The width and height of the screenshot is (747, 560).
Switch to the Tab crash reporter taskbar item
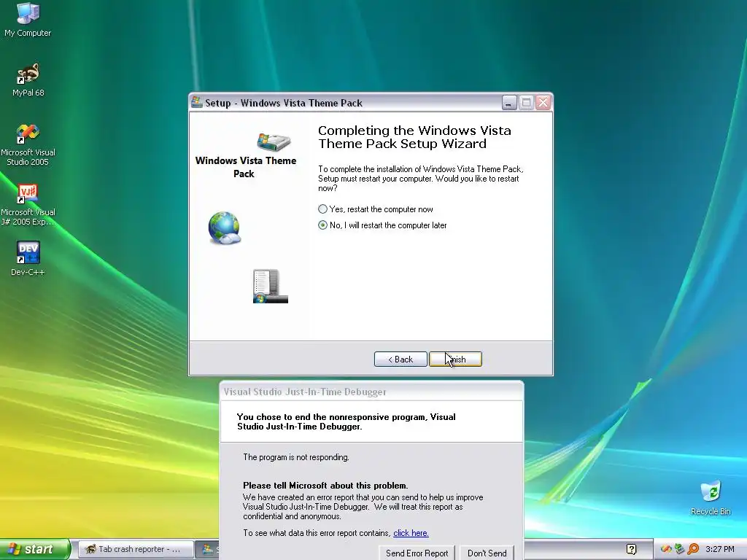click(x=136, y=549)
